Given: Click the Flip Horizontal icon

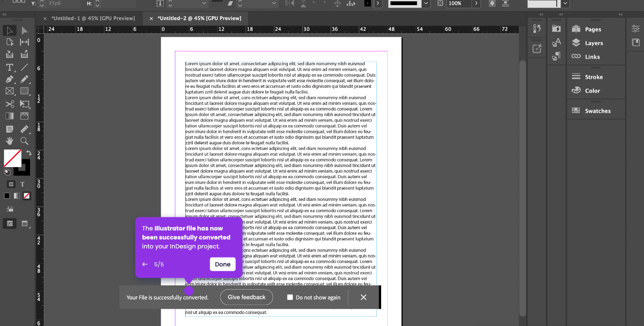Looking at the screenshot, I should pos(290,3).
